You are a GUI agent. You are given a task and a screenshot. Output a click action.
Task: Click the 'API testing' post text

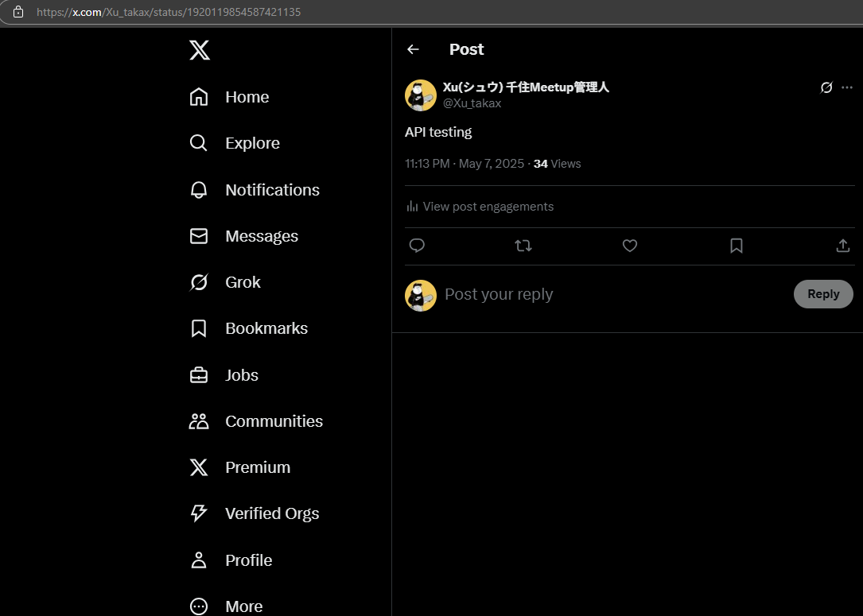(x=438, y=132)
